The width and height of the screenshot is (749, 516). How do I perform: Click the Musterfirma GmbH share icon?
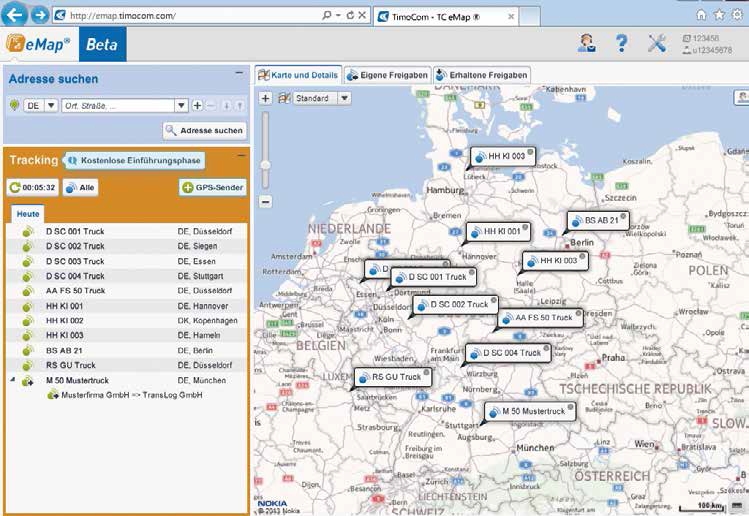[x=53, y=395]
